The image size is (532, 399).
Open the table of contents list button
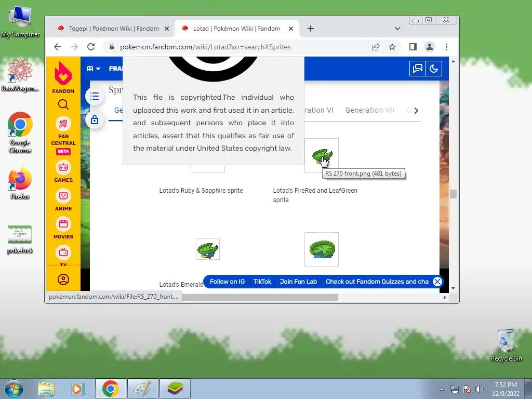(95, 96)
